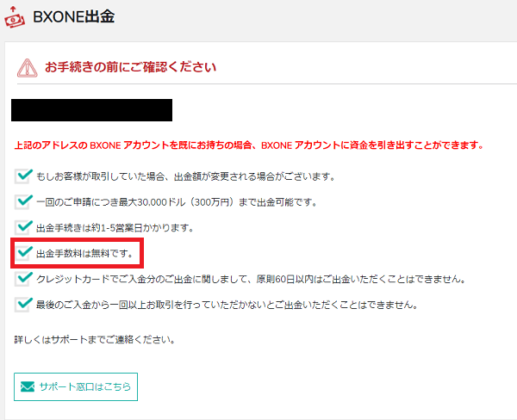Click text about 最大30,000ドル（300万円）まで出金可能
The width and height of the screenshot is (517, 420).
[x=177, y=202]
